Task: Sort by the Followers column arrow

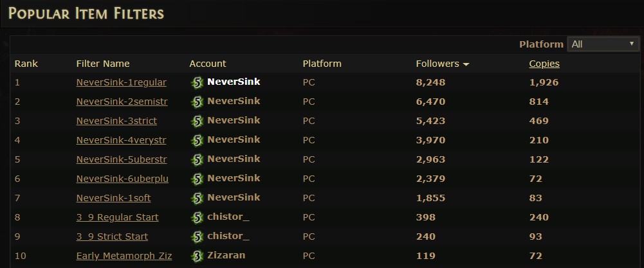Action: tap(466, 64)
